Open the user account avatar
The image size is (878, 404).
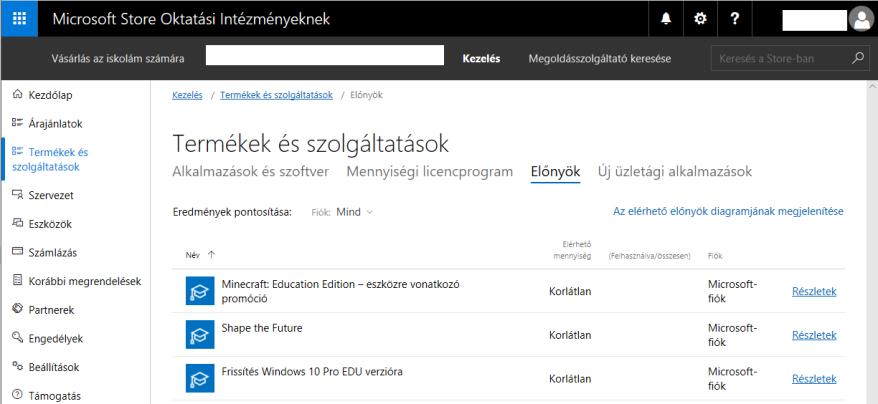pos(860,20)
